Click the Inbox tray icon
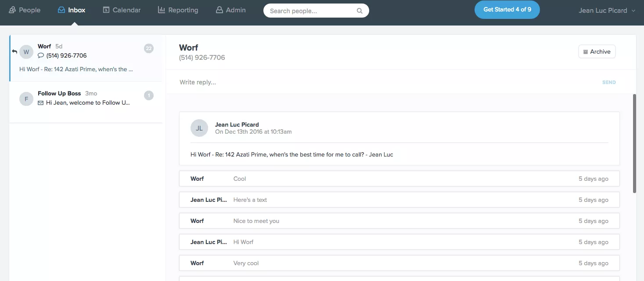The image size is (644, 281). [61, 10]
